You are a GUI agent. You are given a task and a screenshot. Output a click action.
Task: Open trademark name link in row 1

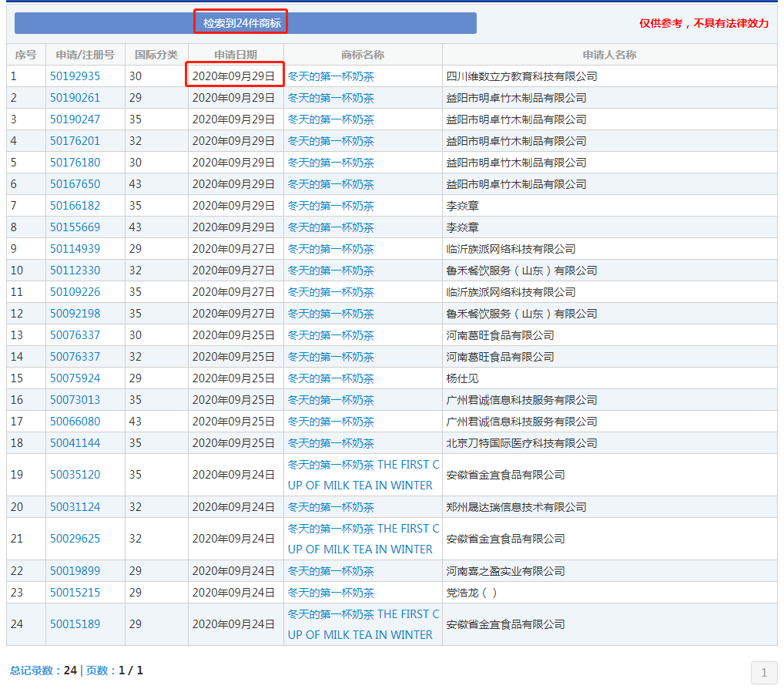point(330,76)
